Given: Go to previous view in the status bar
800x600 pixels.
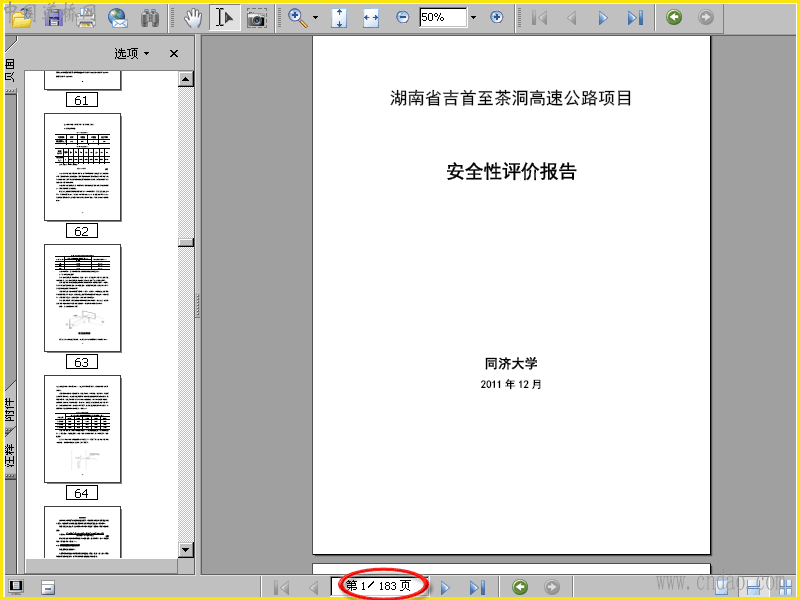Looking at the screenshot, I should pyautogui.click(x=520, y=587).
